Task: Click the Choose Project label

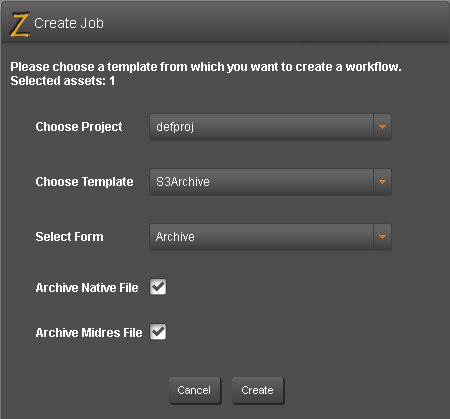Action: pyautogui.click(x=79, y=127)
